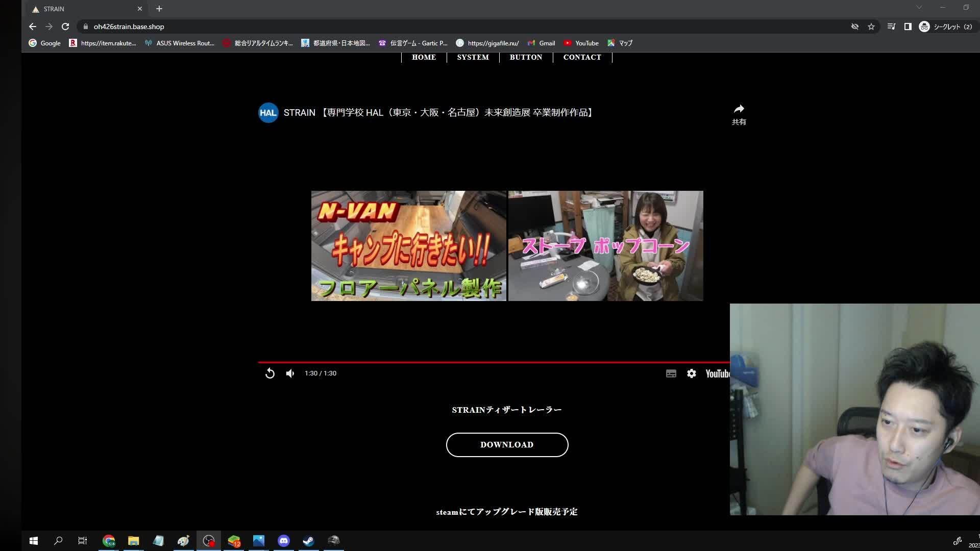The width and height of the screenshot is (980, 551).
Task: Open the YouTube bookmark in the bookmarks bar
Action: pos(582,43)
